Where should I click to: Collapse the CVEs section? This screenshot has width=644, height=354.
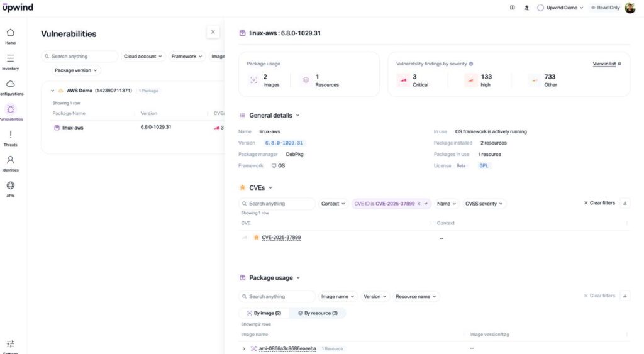click(270, 187)
